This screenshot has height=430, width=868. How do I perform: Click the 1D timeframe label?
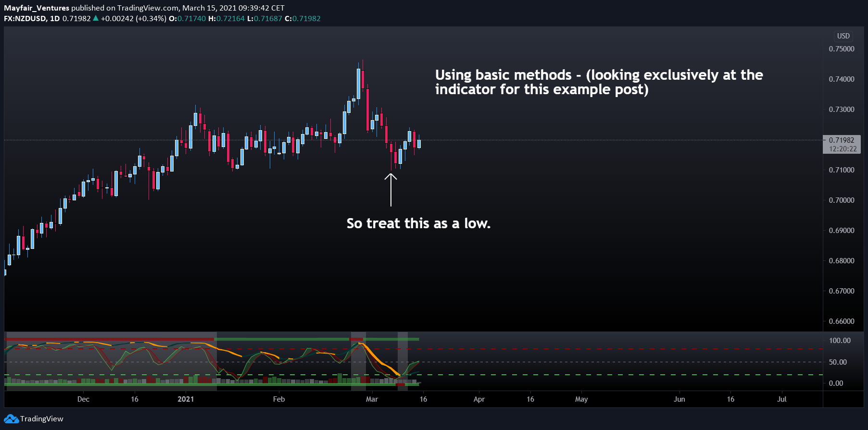pos(55,19)
